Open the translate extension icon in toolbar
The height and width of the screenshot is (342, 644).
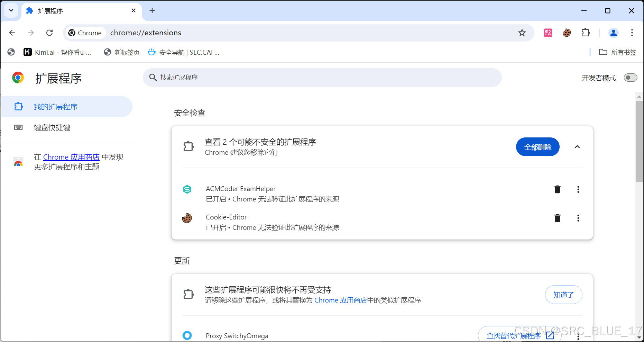[x=548, y=33]
